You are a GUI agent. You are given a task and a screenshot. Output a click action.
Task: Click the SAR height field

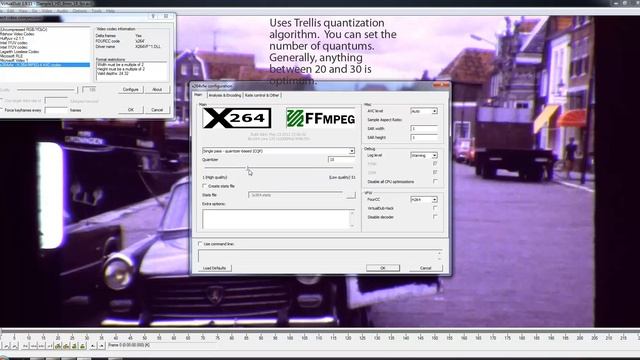[424, 138]
